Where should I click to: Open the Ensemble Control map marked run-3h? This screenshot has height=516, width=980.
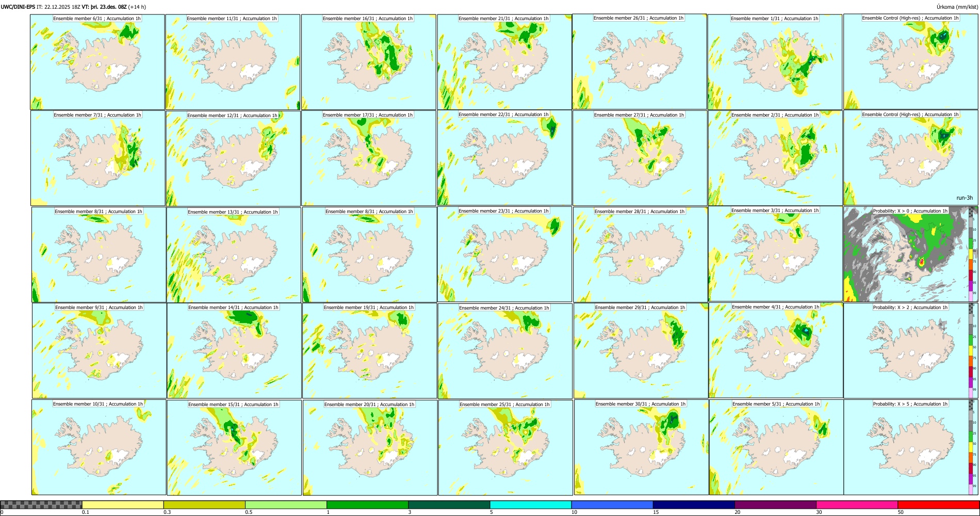coord(911,158)
